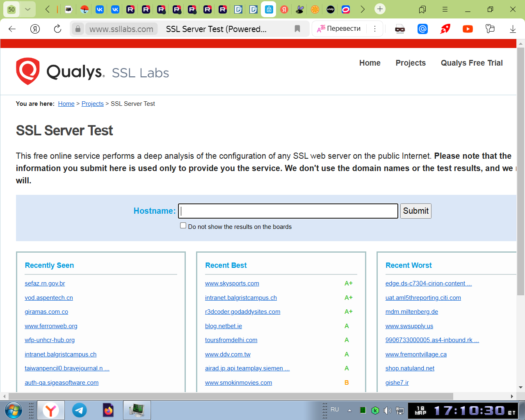Go to Qualys Free Trial menu item
525x420 pixels.
472,63
